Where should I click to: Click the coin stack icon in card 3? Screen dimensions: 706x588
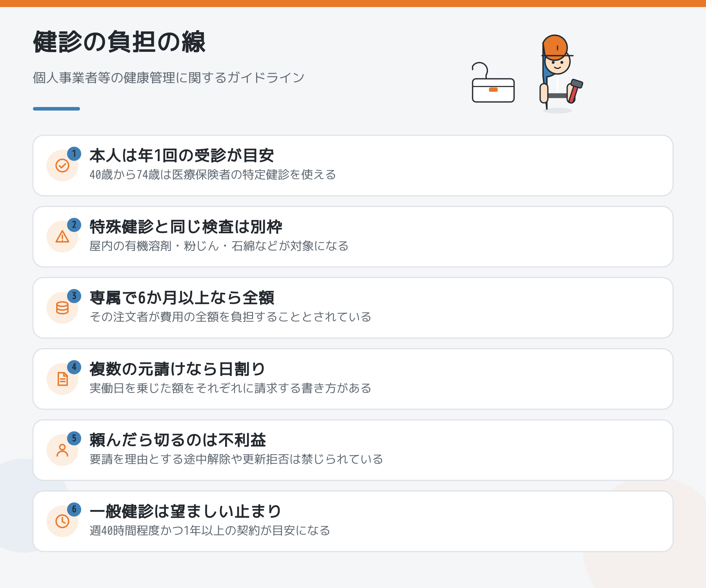coord(62,308)
